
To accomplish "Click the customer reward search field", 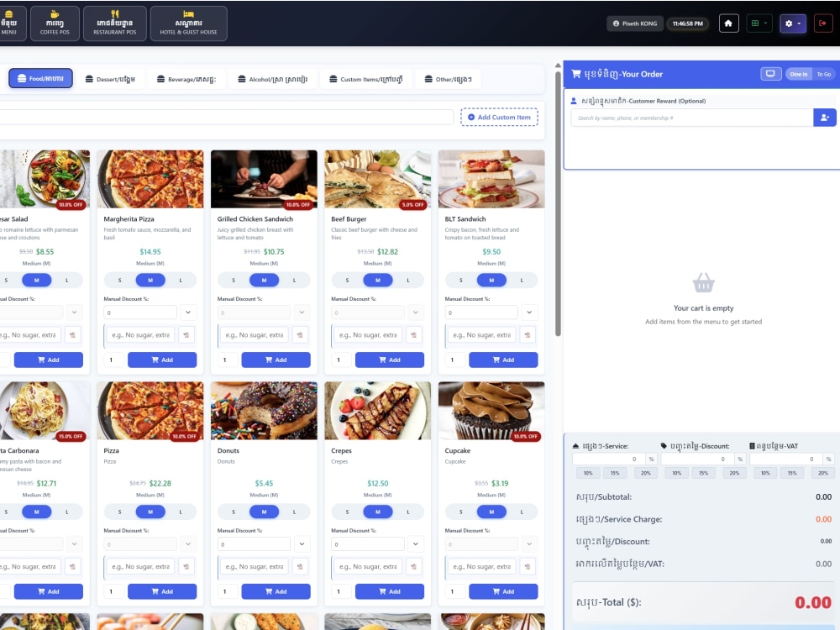I will coord(692,118).
